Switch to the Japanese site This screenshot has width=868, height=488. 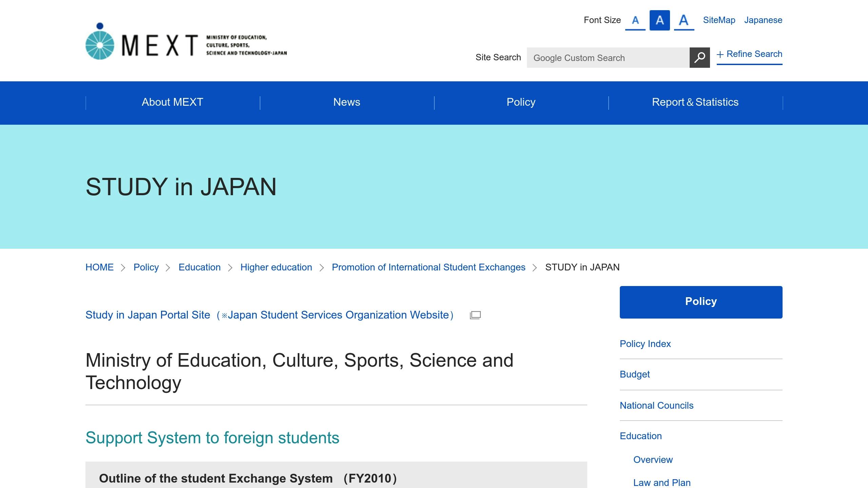763,20
